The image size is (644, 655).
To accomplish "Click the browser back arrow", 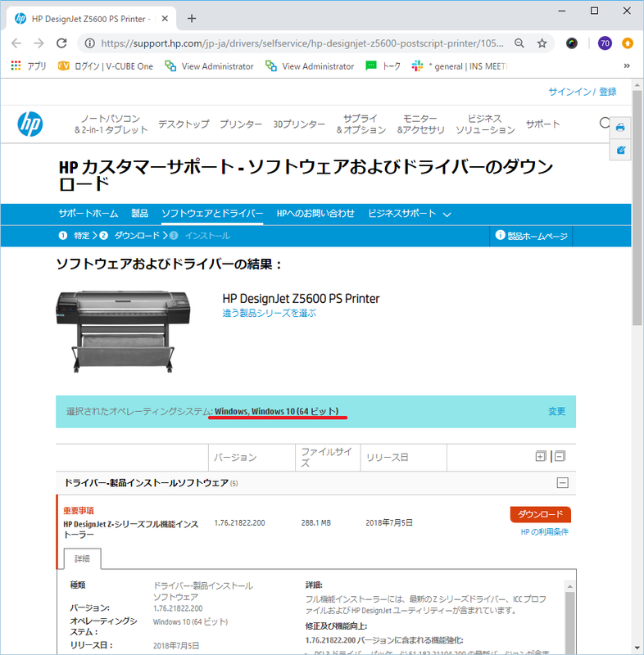I will point(16,43).
